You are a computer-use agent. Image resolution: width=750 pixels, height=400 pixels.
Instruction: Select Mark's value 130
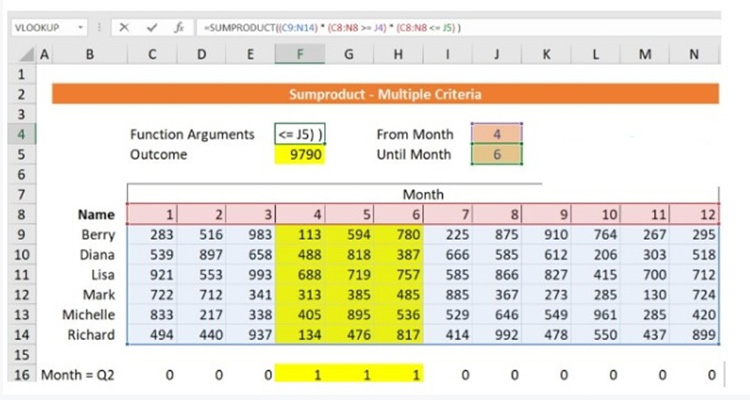point(645,295)
